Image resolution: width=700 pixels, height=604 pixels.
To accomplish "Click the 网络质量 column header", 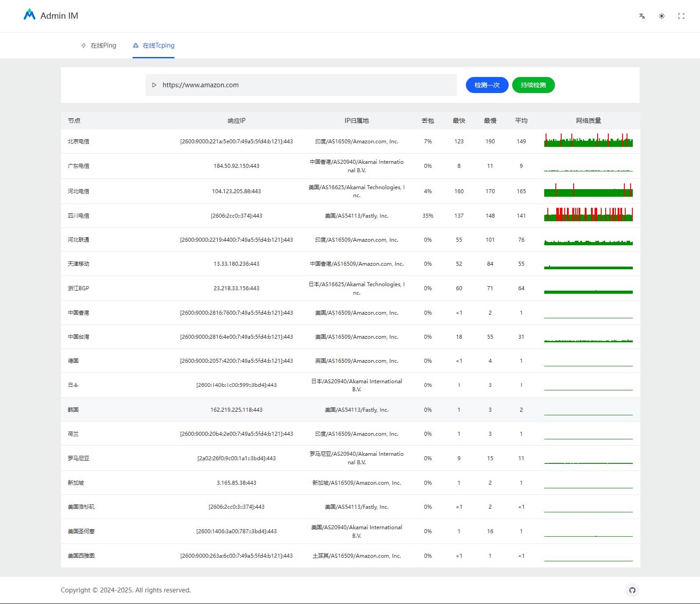I will 588,121.
